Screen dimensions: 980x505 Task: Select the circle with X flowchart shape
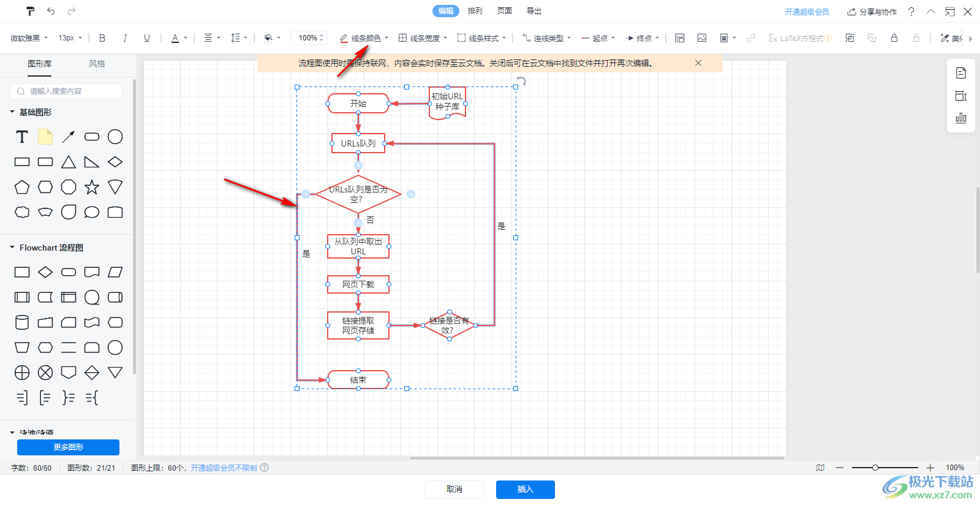[45, 373]
